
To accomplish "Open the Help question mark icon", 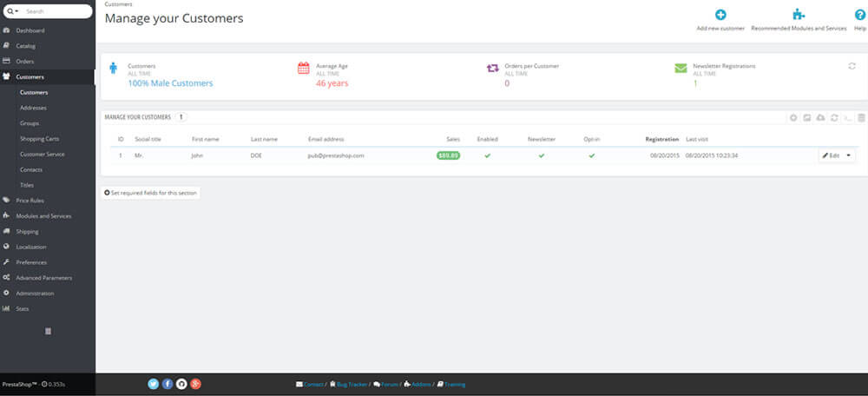I will 859,15.
